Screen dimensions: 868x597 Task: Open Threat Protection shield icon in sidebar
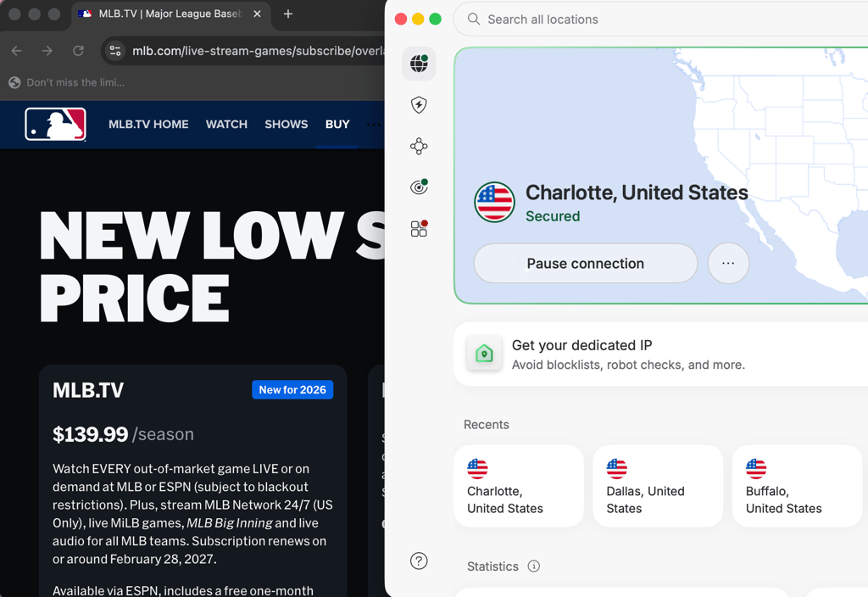click(419, 104)
